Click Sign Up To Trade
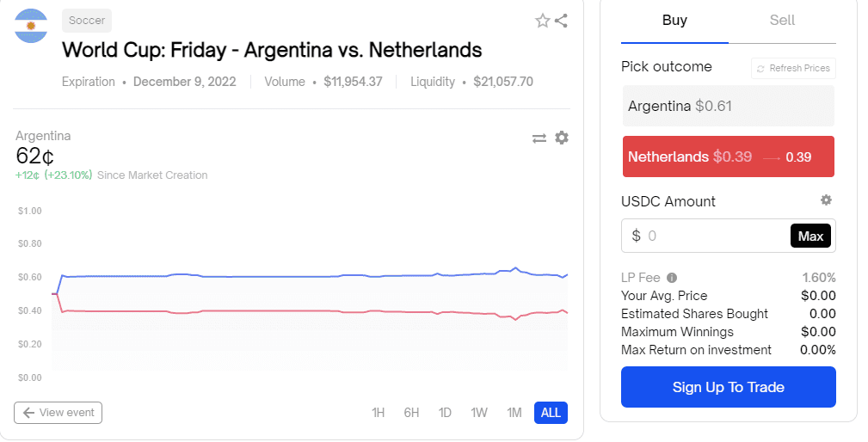This screenshot has width=868, height=442. (728, 387)
